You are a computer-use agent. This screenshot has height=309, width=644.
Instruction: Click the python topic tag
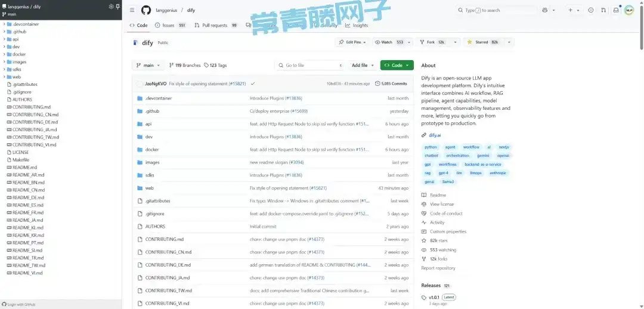pos(431,147)
